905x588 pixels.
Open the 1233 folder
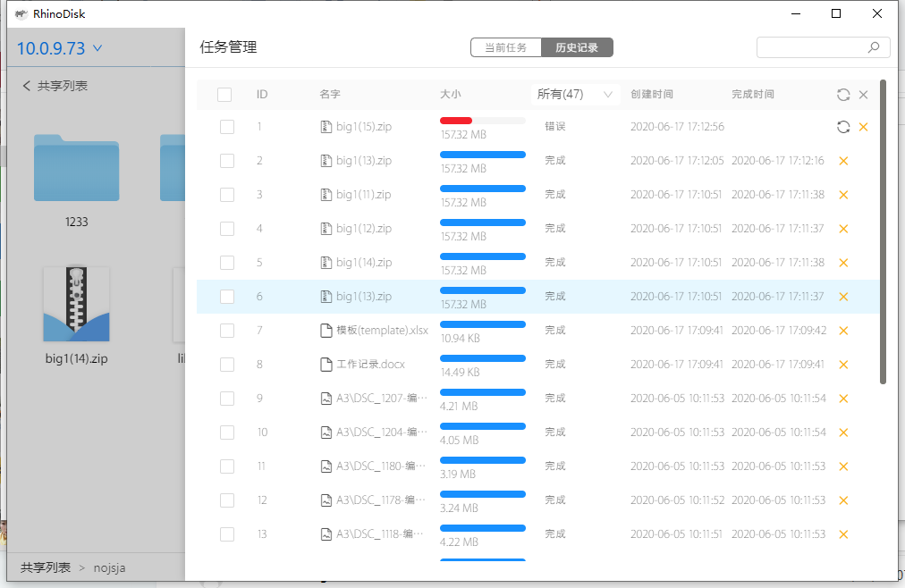click(76, 168)
